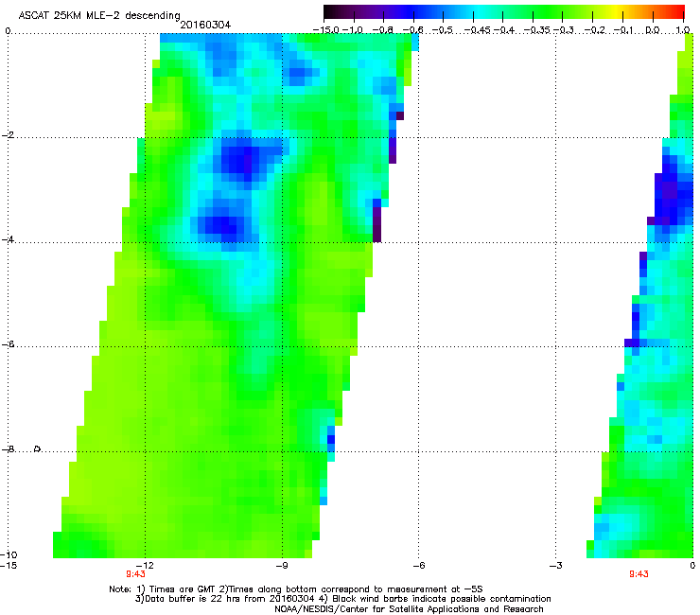This screenshot has height=615, width=700.
Task: Click the note line starting "Note: 1) Times are GMT"
Action: 296,589
